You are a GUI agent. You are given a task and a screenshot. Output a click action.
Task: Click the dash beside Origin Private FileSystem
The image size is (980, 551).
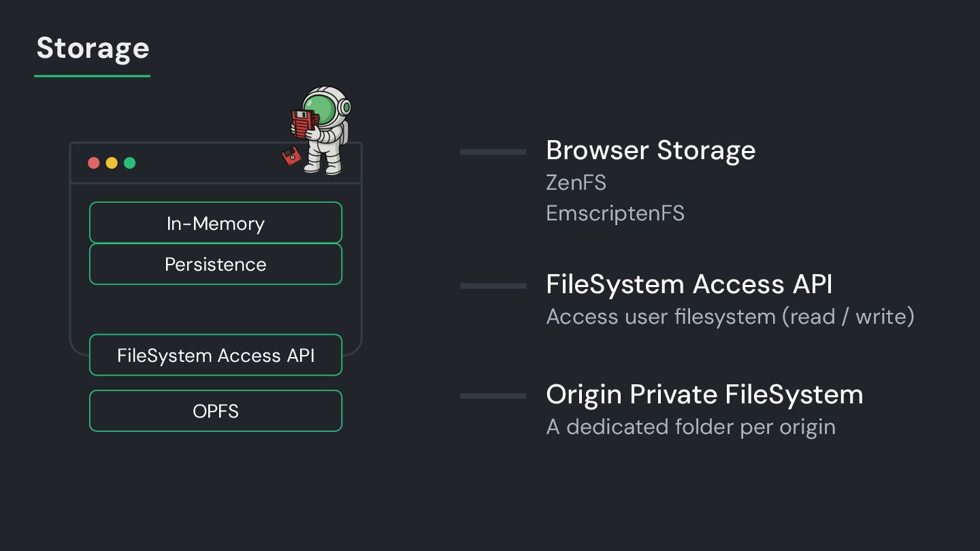click(x=493, y=395)
